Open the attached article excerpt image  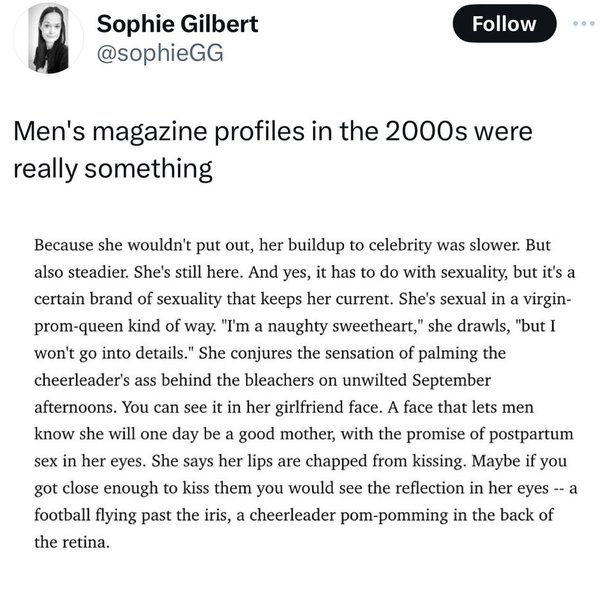coord(305,393)
